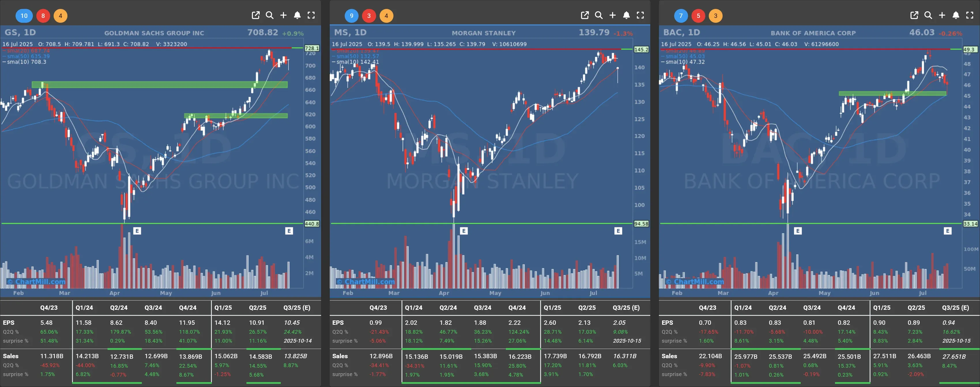Click sma(10) 708.3 legend on GS chart
This screenshot has height=387, width=980.
[x=24, y=62]
